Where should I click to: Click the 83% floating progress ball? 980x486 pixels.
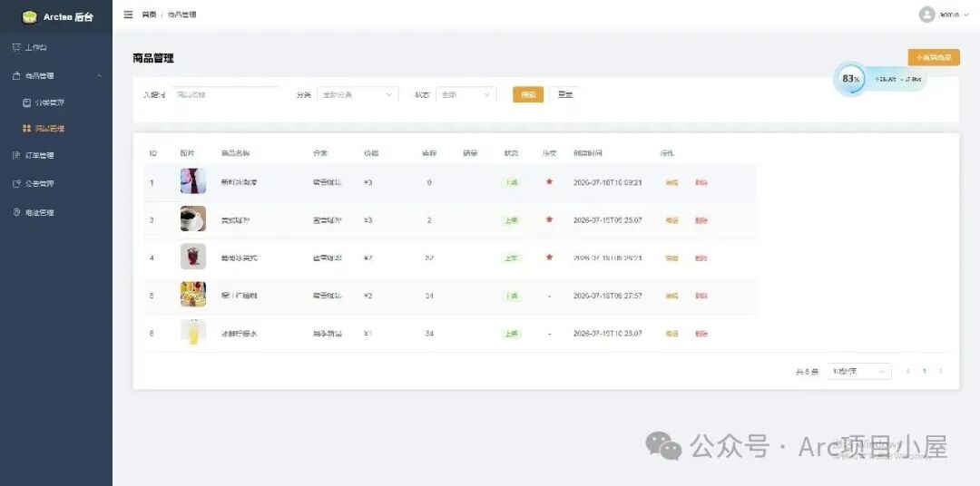pos(849,79)
